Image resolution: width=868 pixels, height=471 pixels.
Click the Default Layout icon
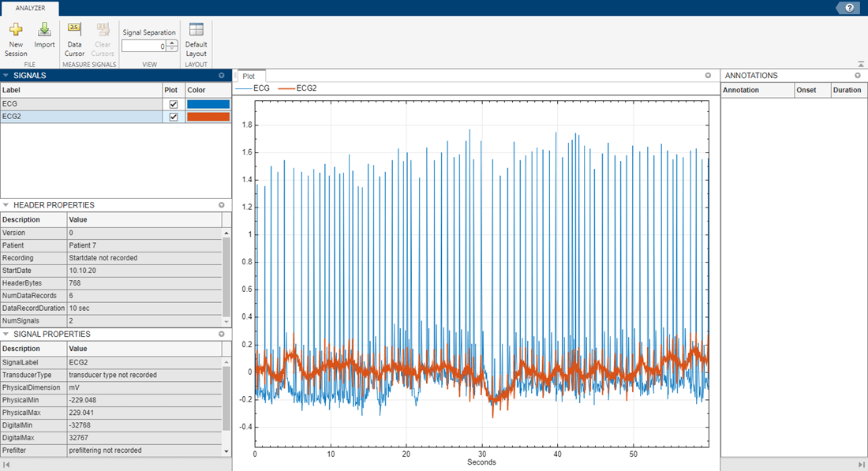tap(196, 31)
